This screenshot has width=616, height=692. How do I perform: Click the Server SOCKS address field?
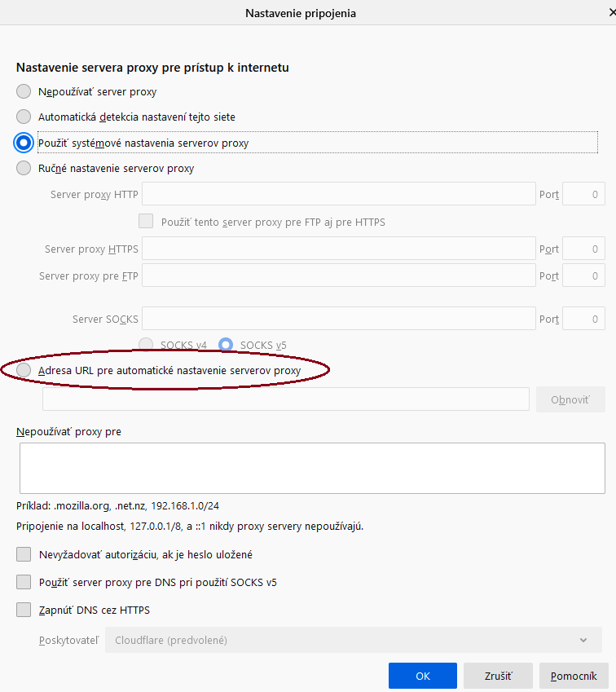coord(338,319)
